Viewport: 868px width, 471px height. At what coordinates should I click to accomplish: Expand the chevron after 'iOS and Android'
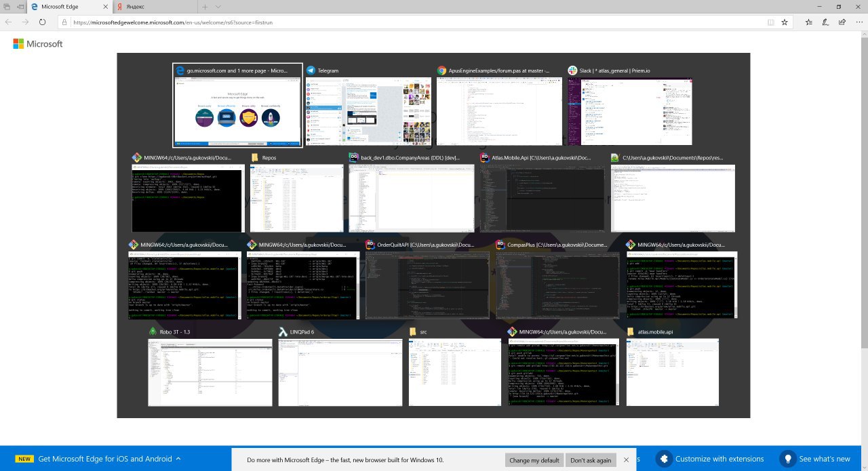click(178, 459)
